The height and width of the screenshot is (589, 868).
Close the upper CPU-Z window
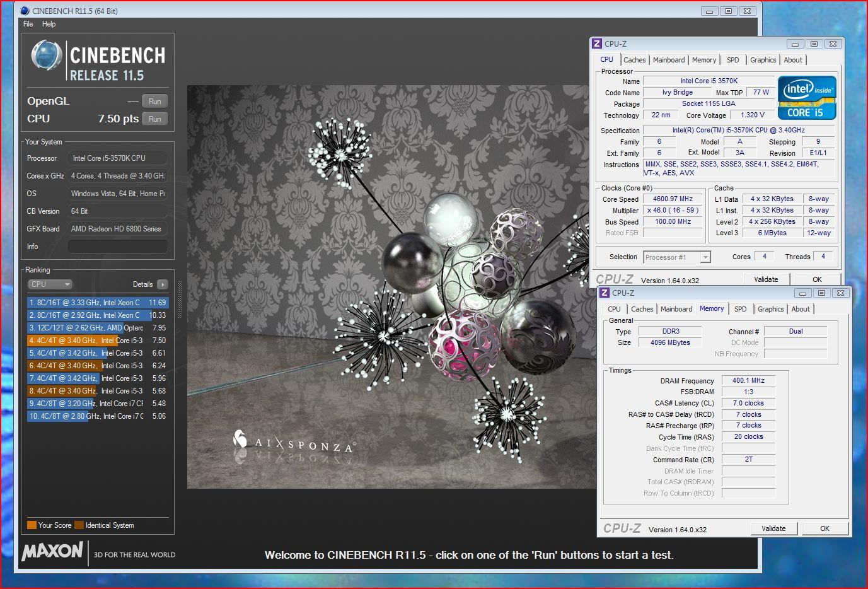click(833, 44)
